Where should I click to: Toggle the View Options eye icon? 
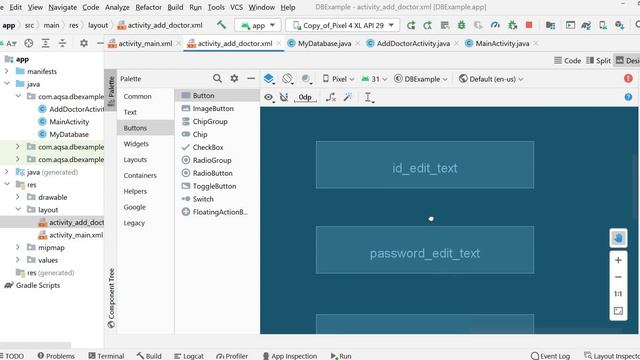coord(269,97)
